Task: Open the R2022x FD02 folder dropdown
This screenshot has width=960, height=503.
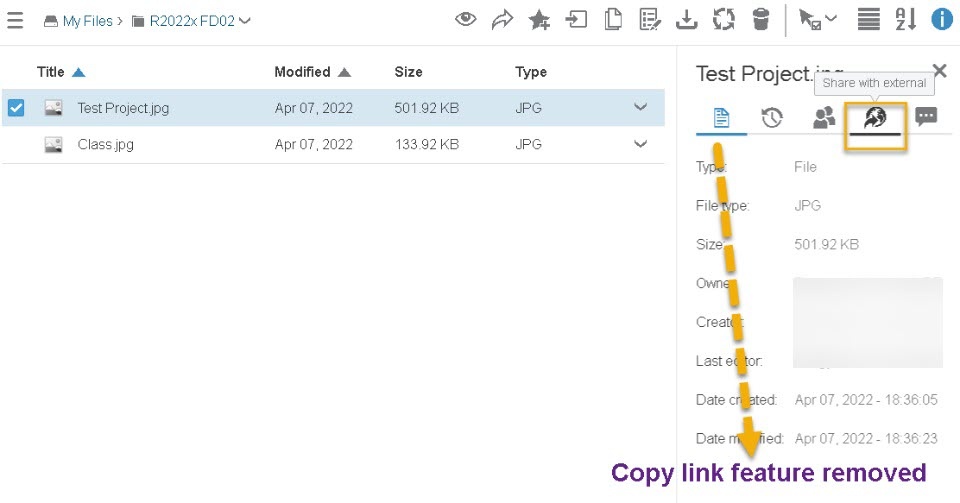Action: click(x=246, y=20)
